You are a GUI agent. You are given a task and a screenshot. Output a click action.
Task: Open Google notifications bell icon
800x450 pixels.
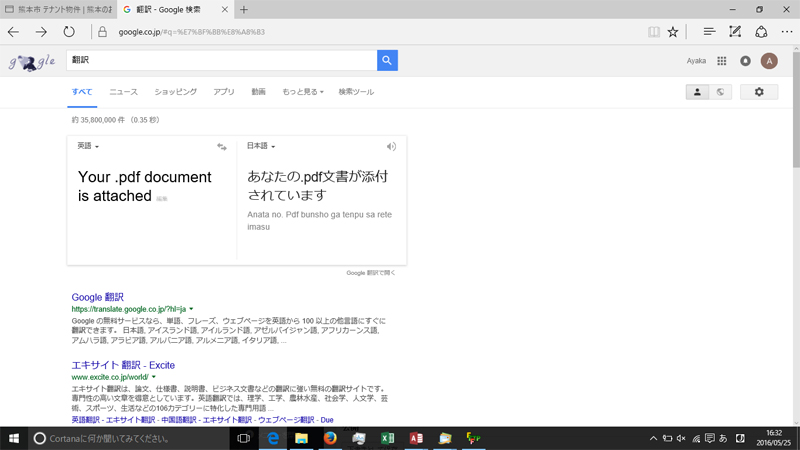[x=745, y=61]
